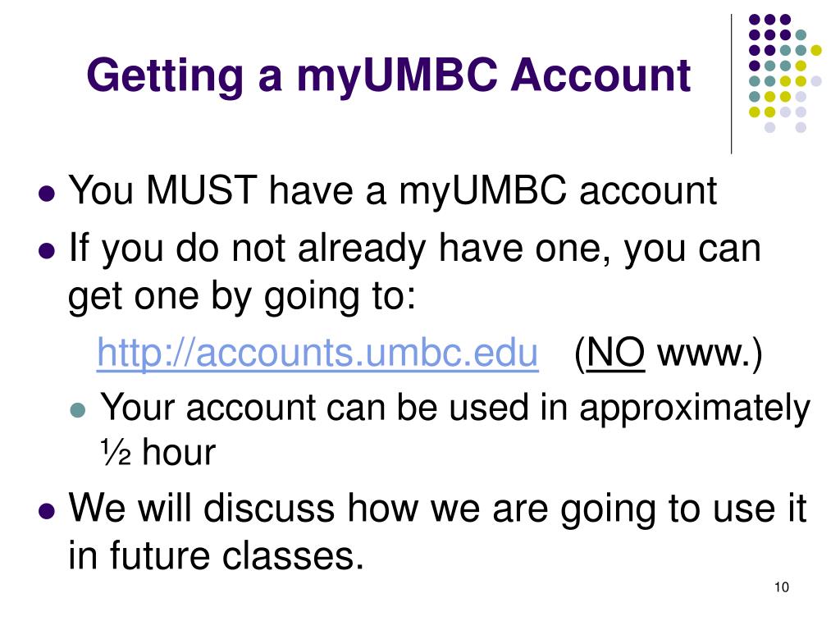Screen dimensions: 840x630
Task: Click the yellow dot at the dot grid's right edge
Action: 816,50
